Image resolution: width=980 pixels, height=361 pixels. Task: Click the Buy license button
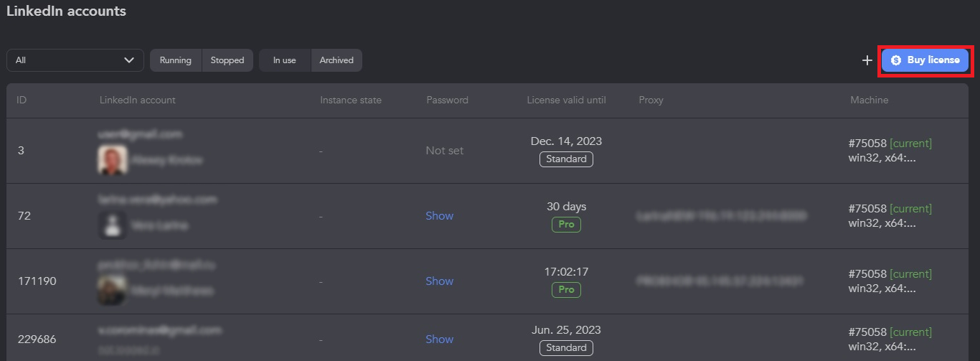point(925,60)
